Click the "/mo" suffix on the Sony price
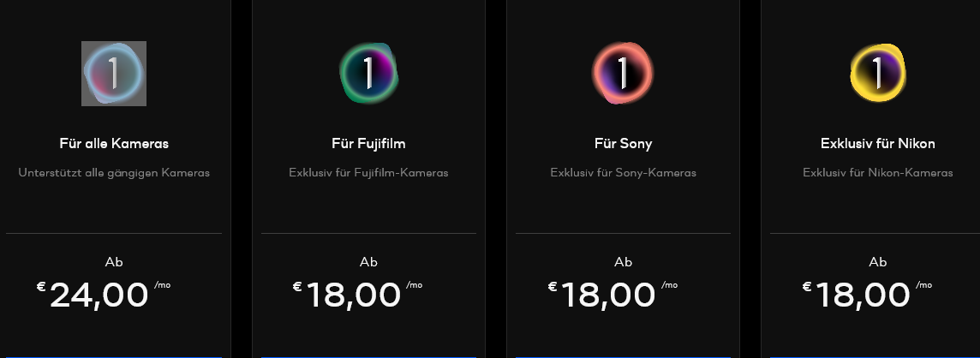The height and width of the screenshot is (358, 980). tap(669, 285)
